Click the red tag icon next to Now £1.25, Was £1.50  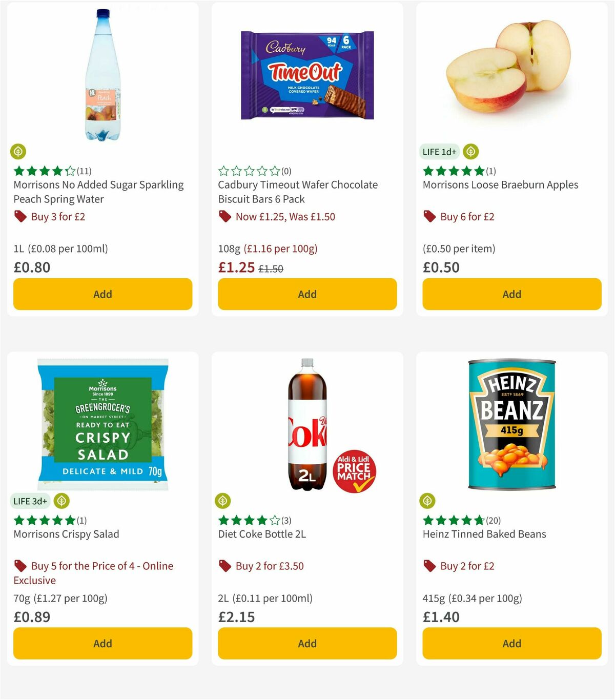[225, 216]
